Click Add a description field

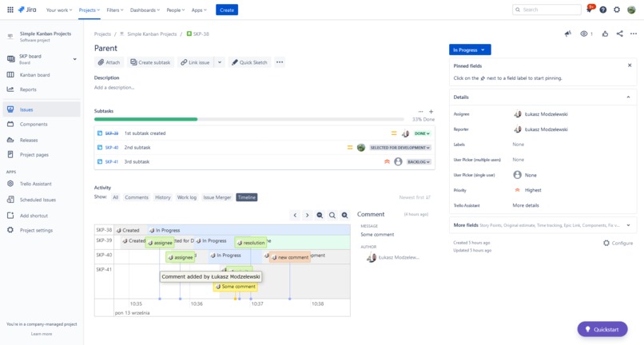point(114,88)
